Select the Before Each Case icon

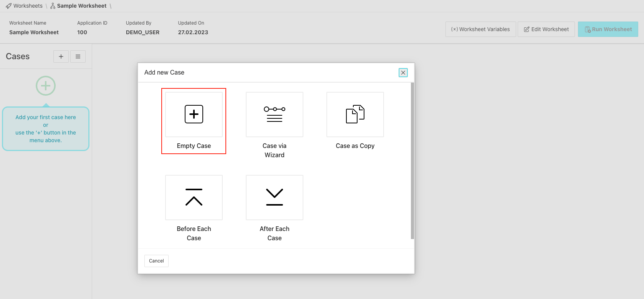tap(194, 197)
